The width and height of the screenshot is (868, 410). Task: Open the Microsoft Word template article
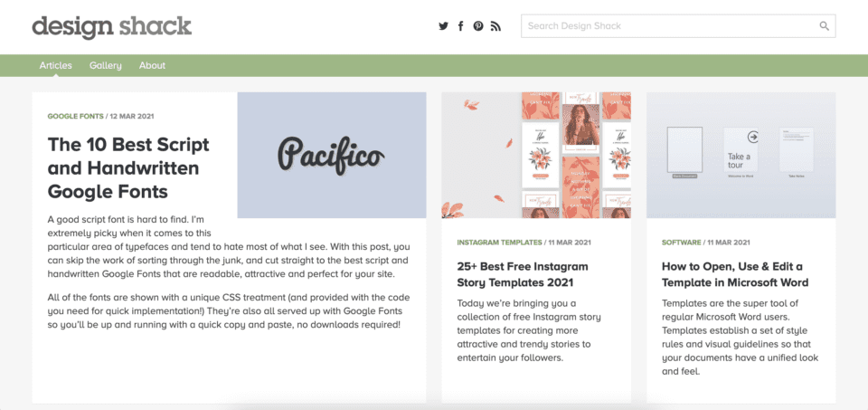[x=735, y=274]
